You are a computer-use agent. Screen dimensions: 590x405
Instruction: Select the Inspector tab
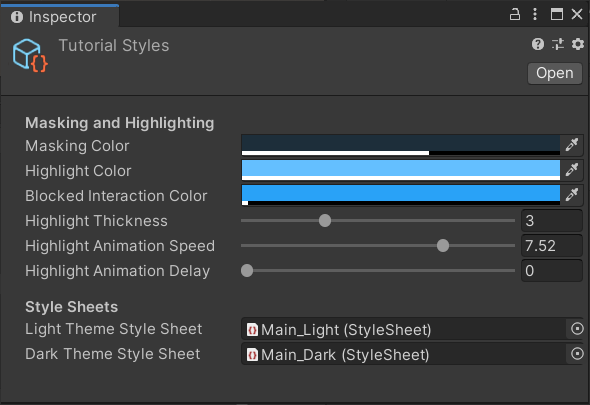tap(60, 17)
